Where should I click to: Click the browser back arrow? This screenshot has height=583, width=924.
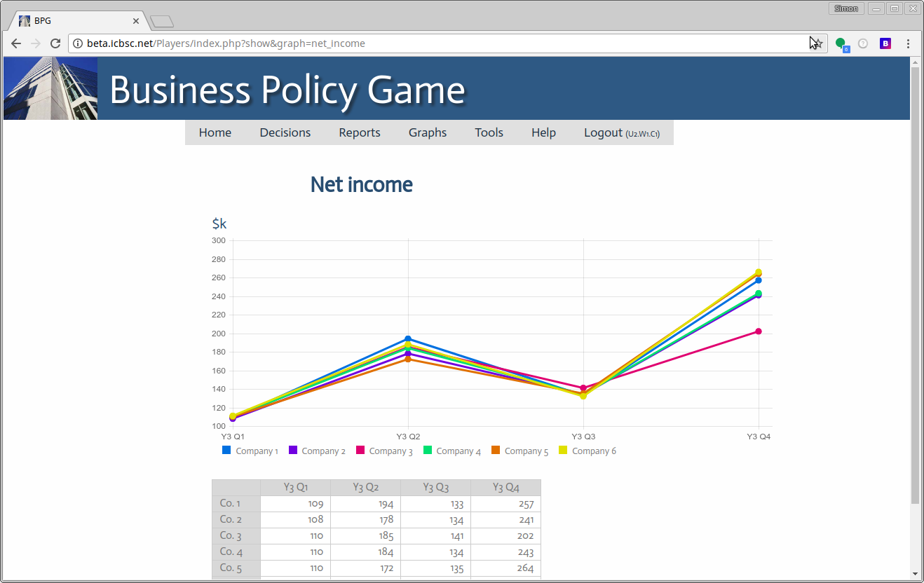[x=16, y=43]
